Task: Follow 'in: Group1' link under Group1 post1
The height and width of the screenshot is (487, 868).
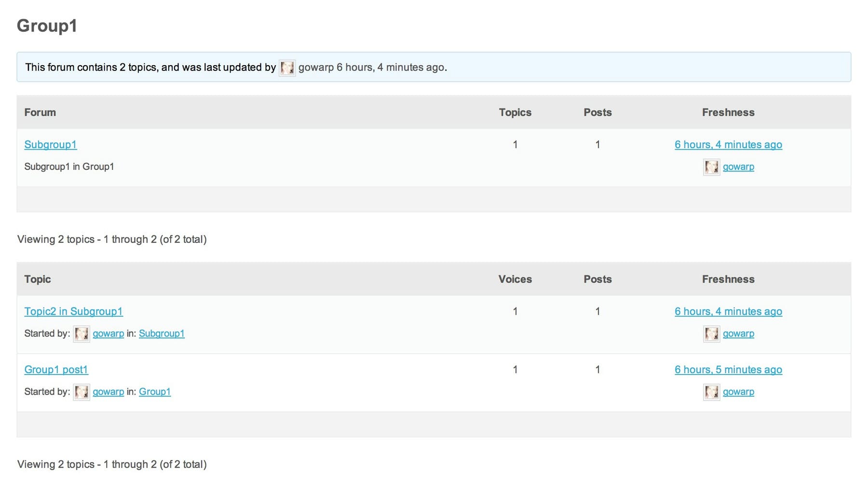Action: 155,392
